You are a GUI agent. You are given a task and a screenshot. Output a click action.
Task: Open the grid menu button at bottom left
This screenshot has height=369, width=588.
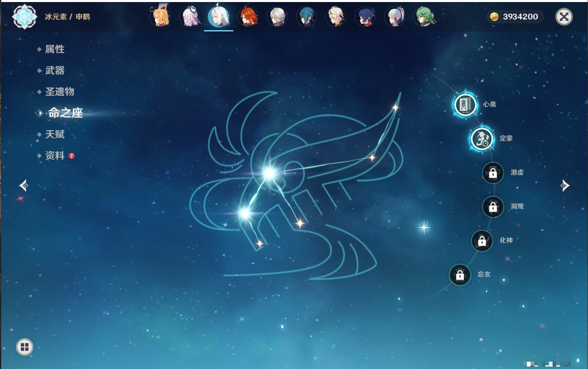coord(24,347)
